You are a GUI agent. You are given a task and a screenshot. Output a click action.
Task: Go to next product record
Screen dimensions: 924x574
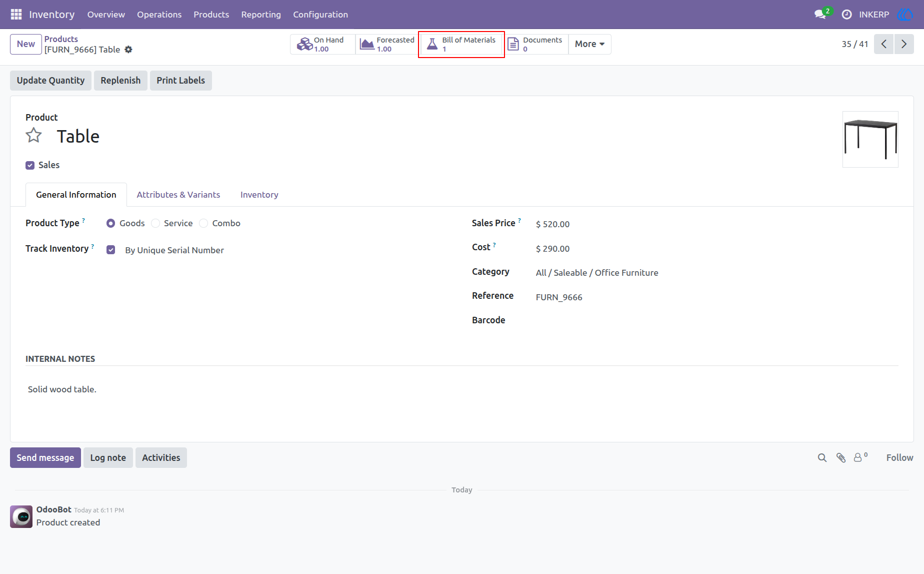click(x=904, y=44)
